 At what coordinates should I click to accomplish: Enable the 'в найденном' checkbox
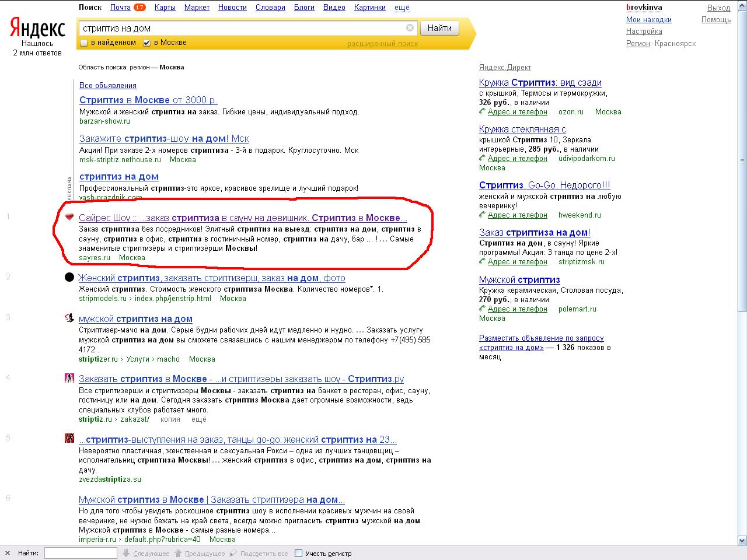coord(83,43)
